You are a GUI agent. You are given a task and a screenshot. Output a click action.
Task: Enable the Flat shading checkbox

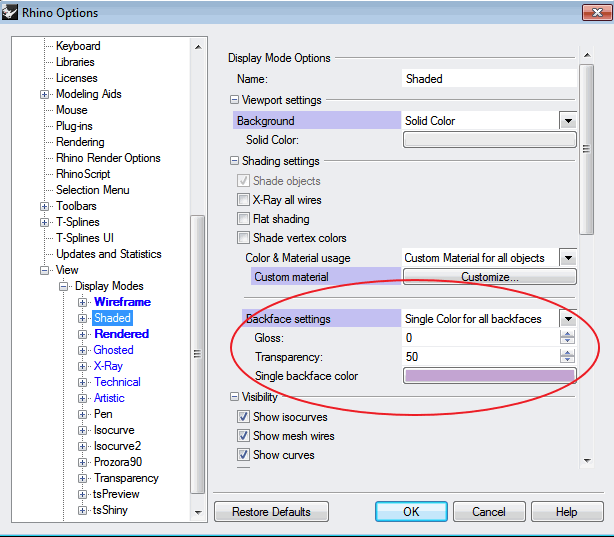pyautogui.click(x=243, y=219)
